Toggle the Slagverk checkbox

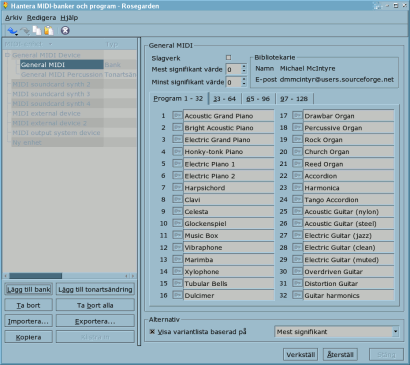(228, 58)
